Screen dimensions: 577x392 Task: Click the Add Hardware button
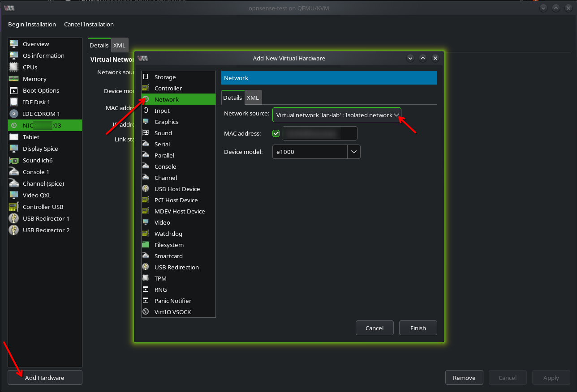pyautogui.click(x=45, y=378)
